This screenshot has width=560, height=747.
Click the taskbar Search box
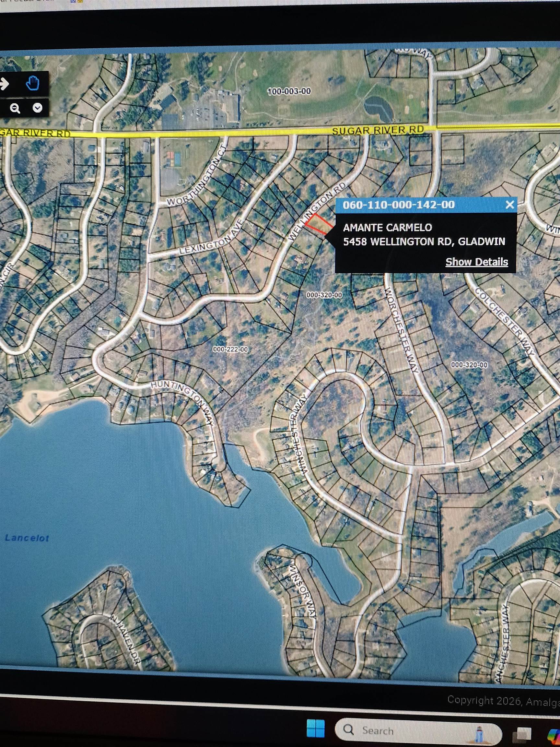pos(418,731)
